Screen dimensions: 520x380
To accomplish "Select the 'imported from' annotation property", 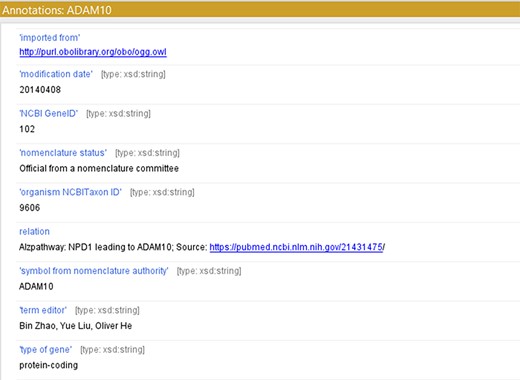I will pyautogui.click(x=50, y=38).
